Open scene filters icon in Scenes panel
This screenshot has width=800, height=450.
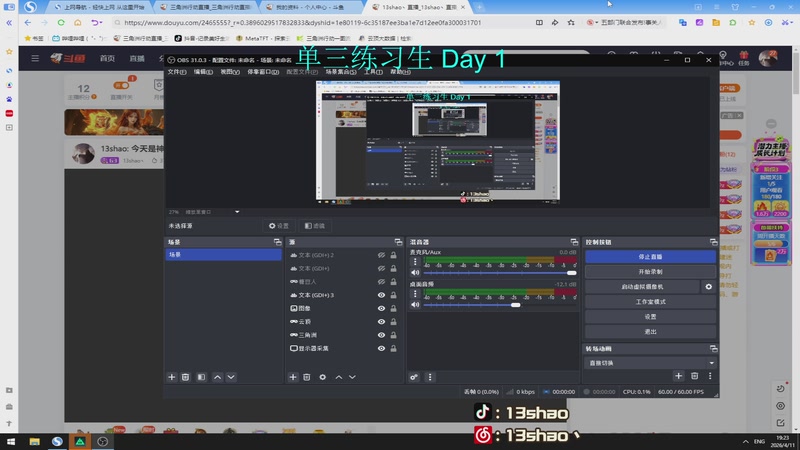(x=201, y=377)
